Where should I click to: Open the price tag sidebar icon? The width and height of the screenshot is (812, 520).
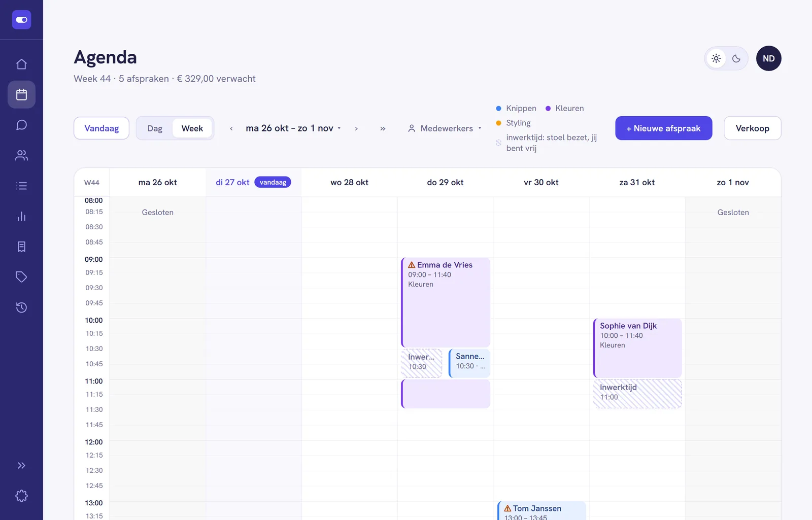click(21, 277)
